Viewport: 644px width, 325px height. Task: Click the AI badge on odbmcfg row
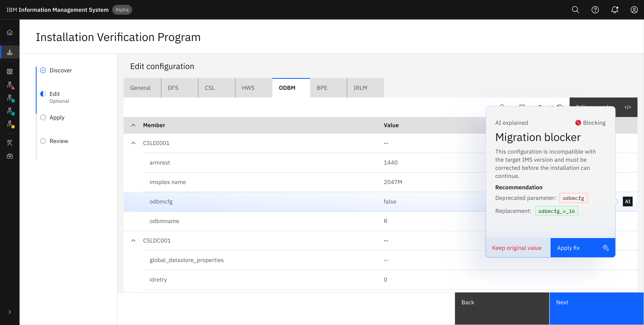[628, 201]
